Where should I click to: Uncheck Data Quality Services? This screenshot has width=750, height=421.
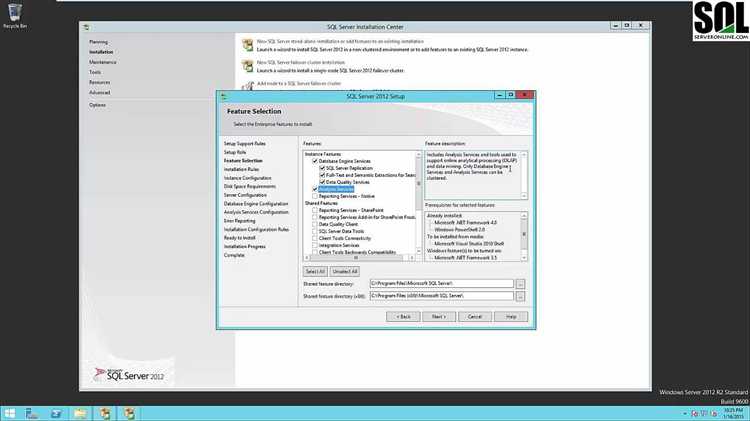(322, 182)
